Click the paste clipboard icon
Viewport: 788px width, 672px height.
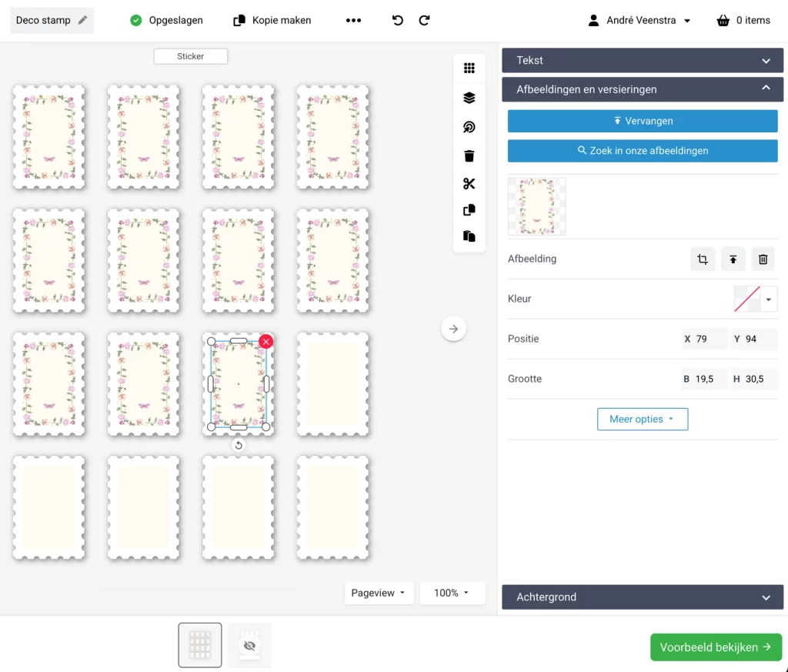469,236
